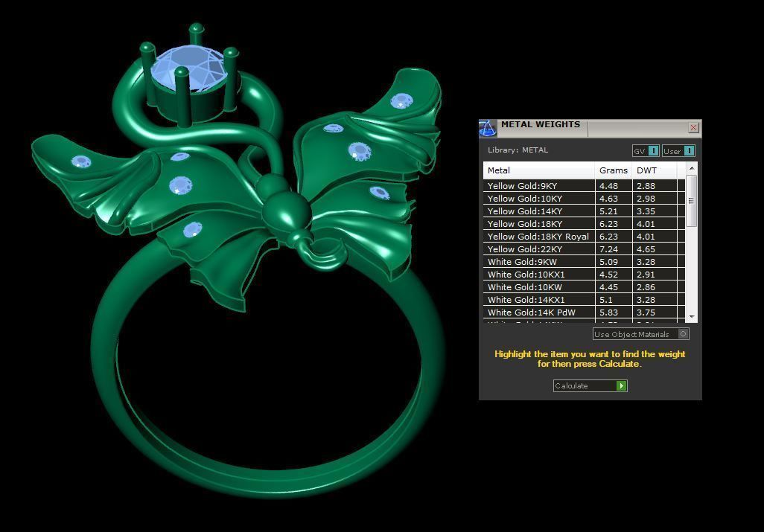Select the White Gold:10KW row

[x=584, y=287]
